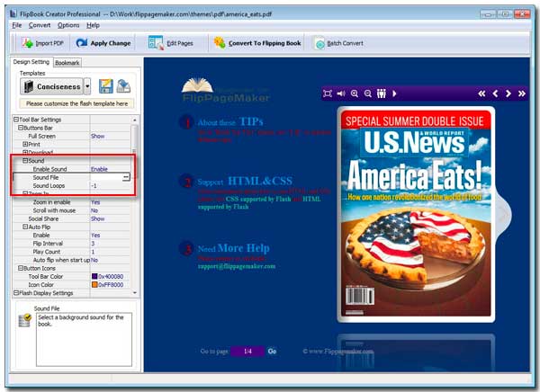Image resolution: width=540 pixels, height=392 pixels.
Task: Open the File menu
Action: (x=16, y=25)
